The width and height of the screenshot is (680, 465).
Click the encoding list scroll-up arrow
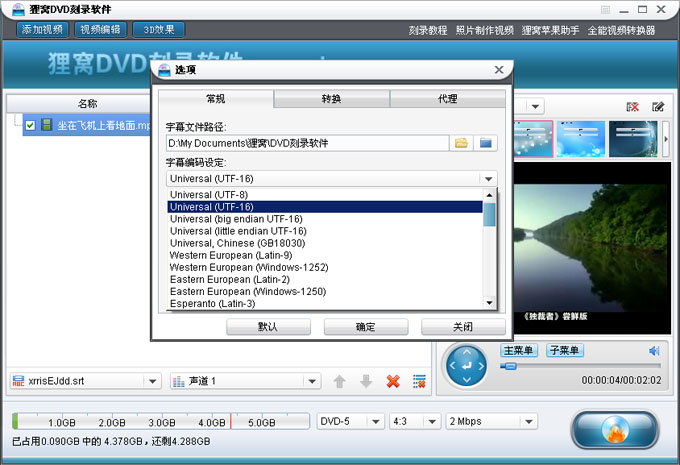(x=489, y=195)
